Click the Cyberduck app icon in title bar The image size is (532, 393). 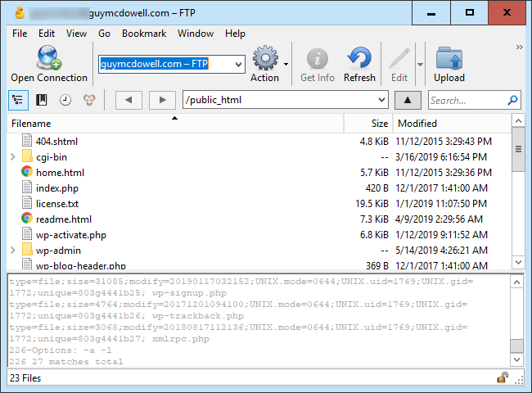click(20, 13)
